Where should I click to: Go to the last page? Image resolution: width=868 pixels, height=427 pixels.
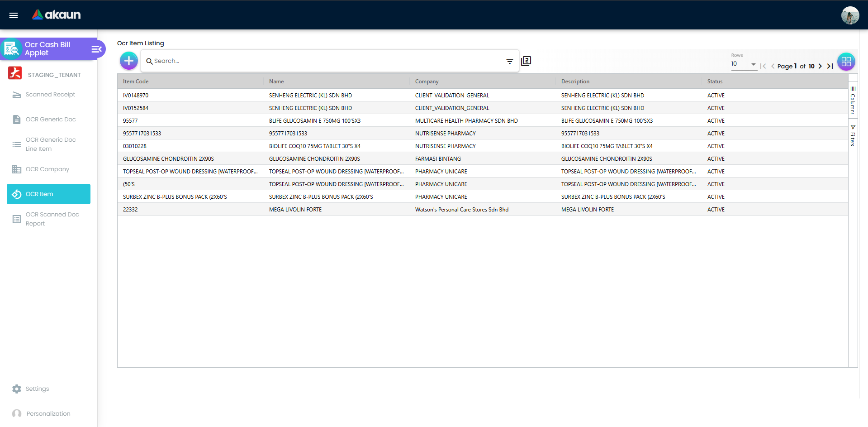pyautogui.click(x=830, y=66)
